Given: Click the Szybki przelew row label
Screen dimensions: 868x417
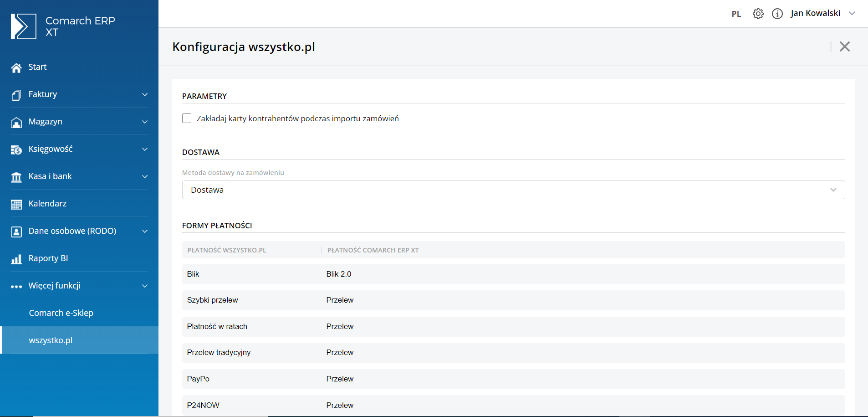Looking at the screenshot, I should coord(212,300).
